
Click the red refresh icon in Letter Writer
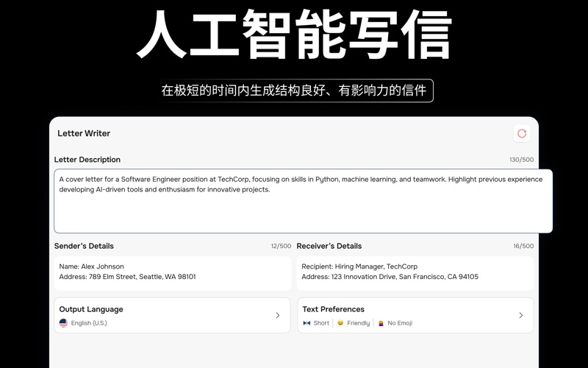pyautogui.click(x=522, y=133)
